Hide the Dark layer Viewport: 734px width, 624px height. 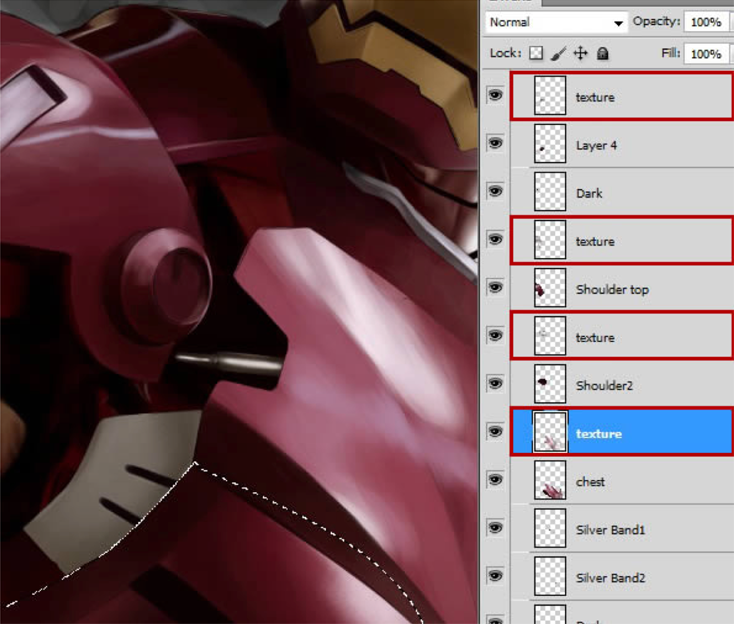(x=495, y=191)
